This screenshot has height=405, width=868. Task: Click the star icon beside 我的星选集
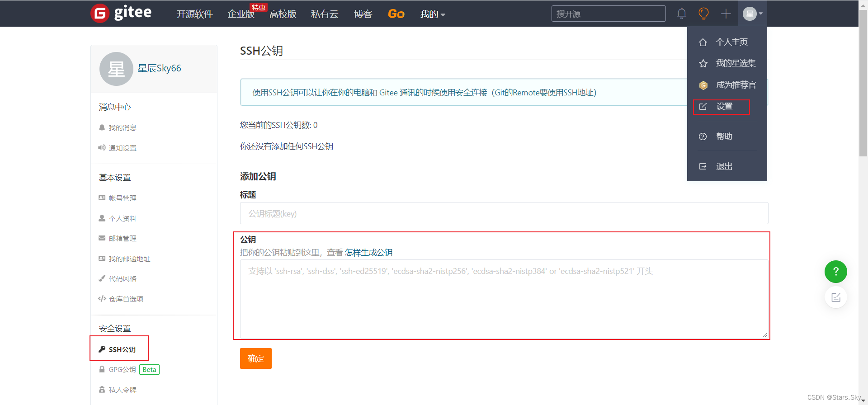point(703,63)
